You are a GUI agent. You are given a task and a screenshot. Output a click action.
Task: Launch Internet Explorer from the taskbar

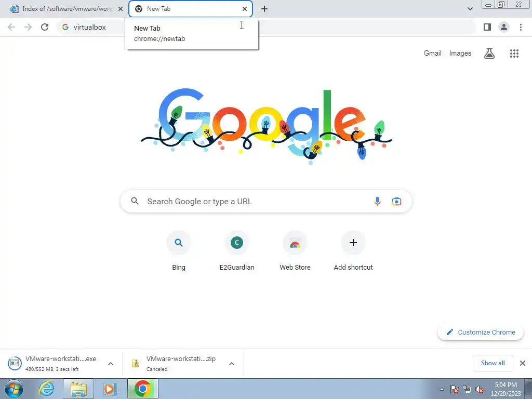point(46,389)
